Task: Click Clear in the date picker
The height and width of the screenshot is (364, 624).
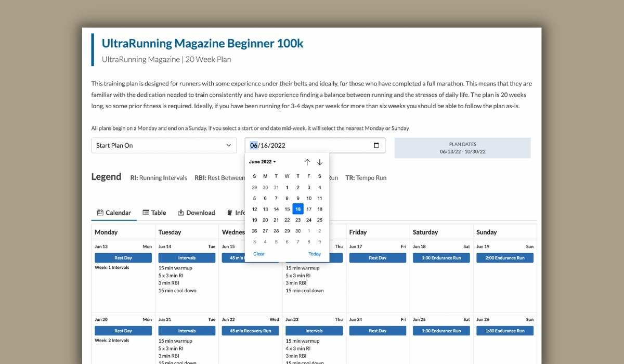Action: pos(259,254)
